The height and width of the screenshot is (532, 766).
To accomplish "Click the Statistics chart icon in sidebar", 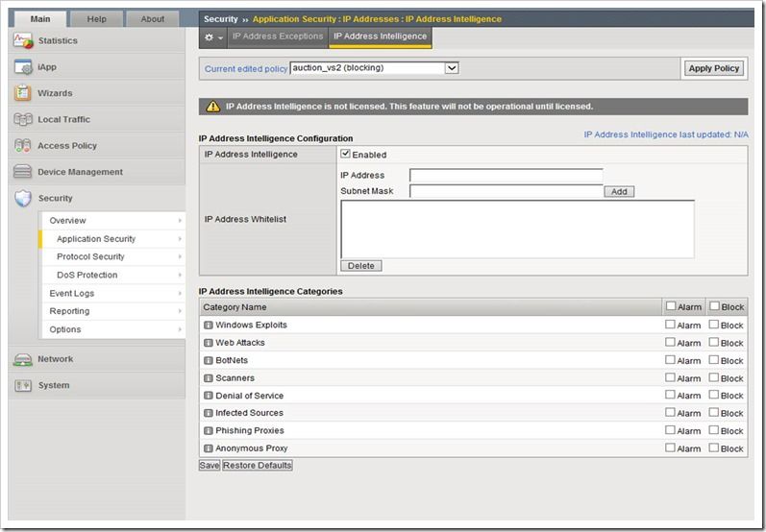I will [x=23, y=41].
